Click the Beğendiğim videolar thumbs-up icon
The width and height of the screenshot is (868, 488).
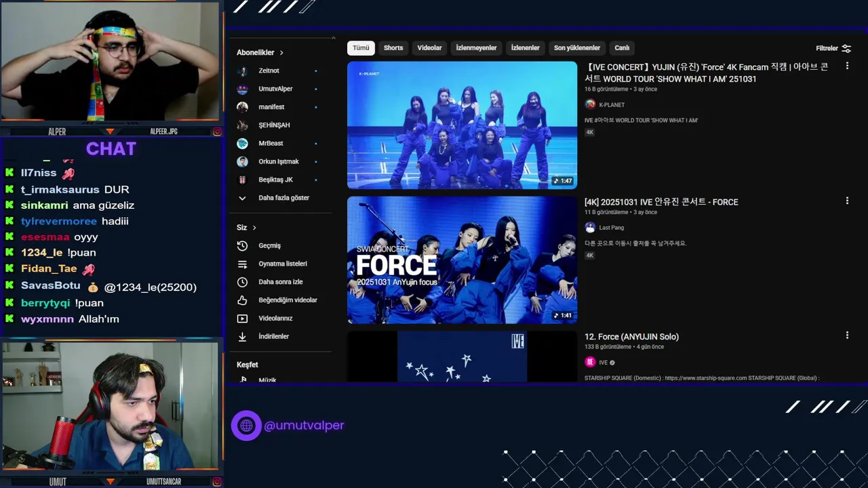coord(242,300)
